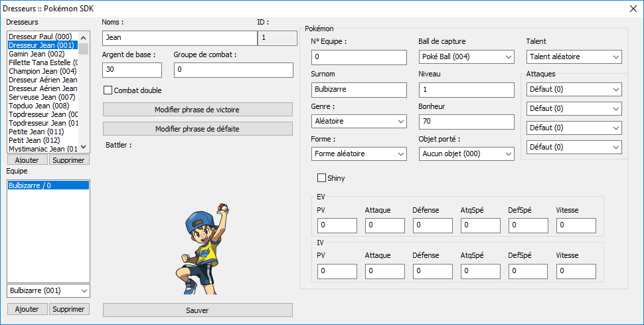The image size is (644, 325).
Task: Click the Dresseurs list scrollbar thumb
Action: coord(84,49)
